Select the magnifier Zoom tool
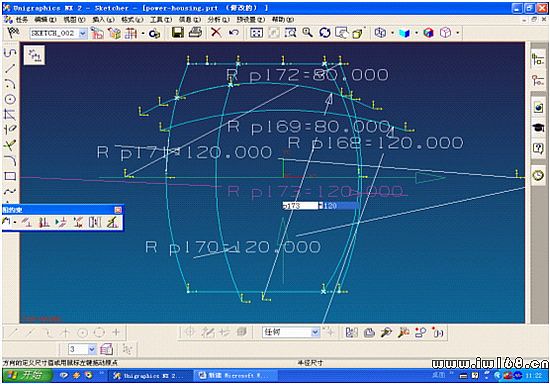 click(308, 33)
